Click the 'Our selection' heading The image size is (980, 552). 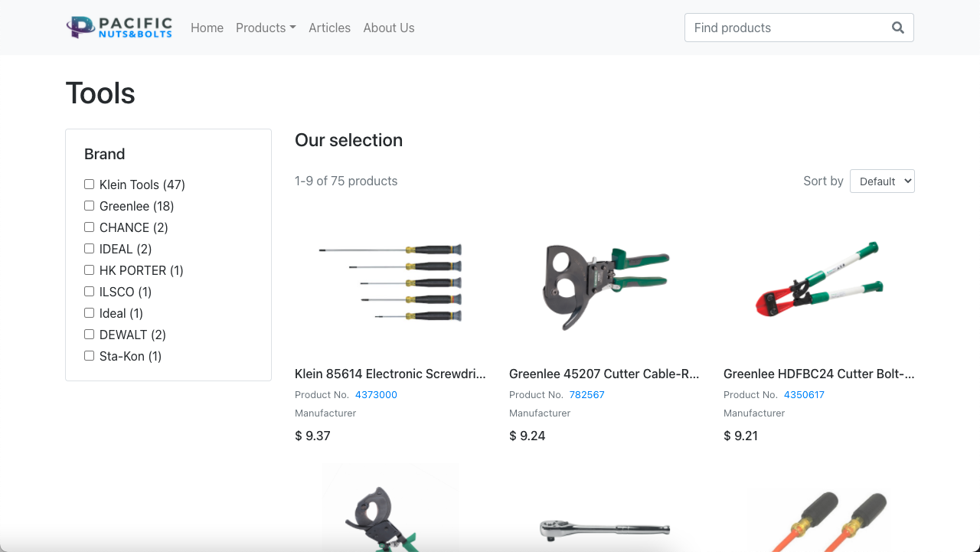(x=348, y=140)
